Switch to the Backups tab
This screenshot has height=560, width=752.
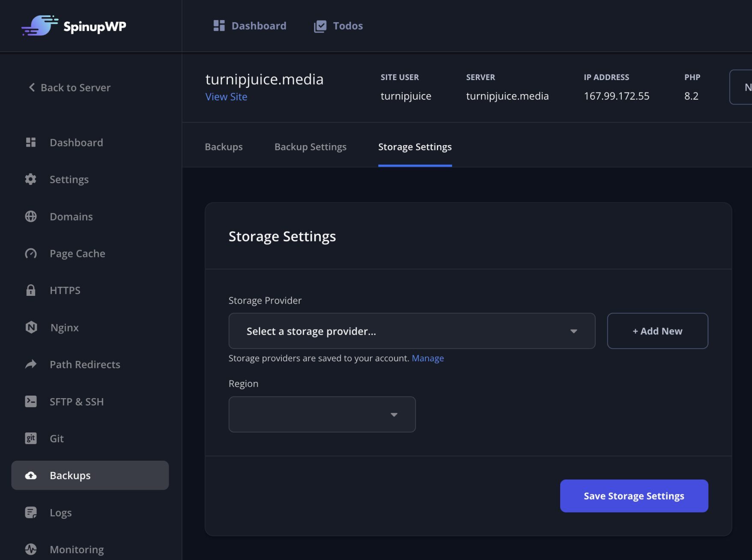point(224,147)
